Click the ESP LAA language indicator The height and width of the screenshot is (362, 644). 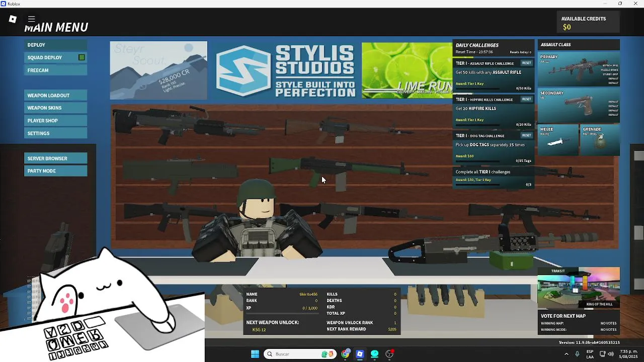tap(590, 354)
